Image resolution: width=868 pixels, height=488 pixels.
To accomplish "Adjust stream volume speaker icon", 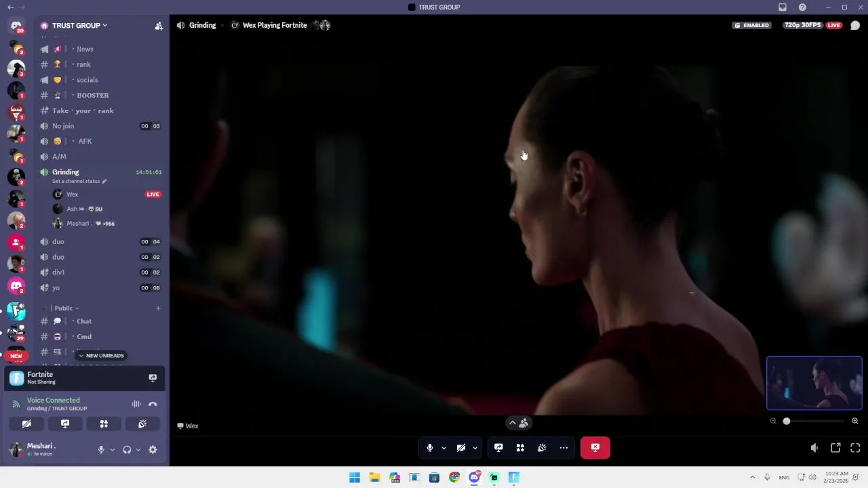I will coord(814,447).
